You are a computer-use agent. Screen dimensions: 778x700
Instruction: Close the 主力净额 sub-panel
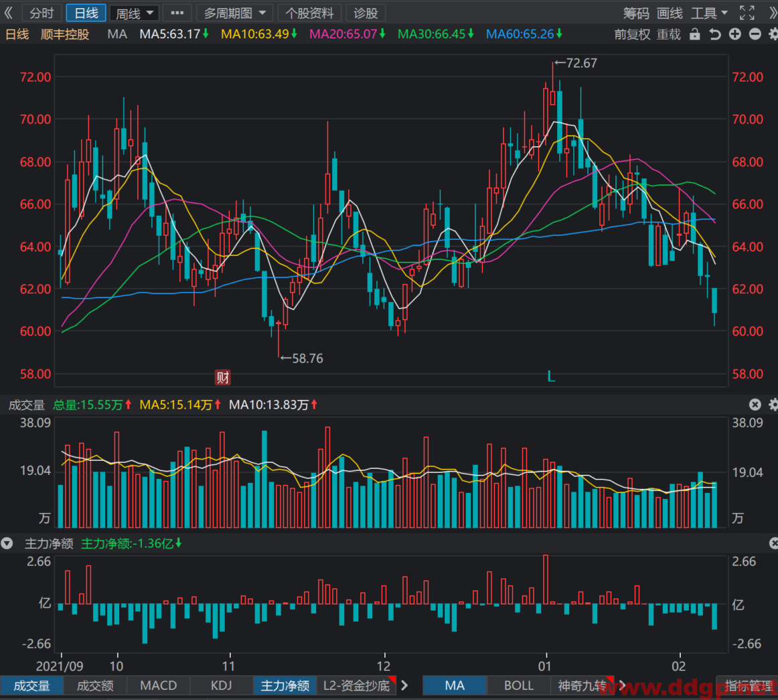(x=773, y=544)
